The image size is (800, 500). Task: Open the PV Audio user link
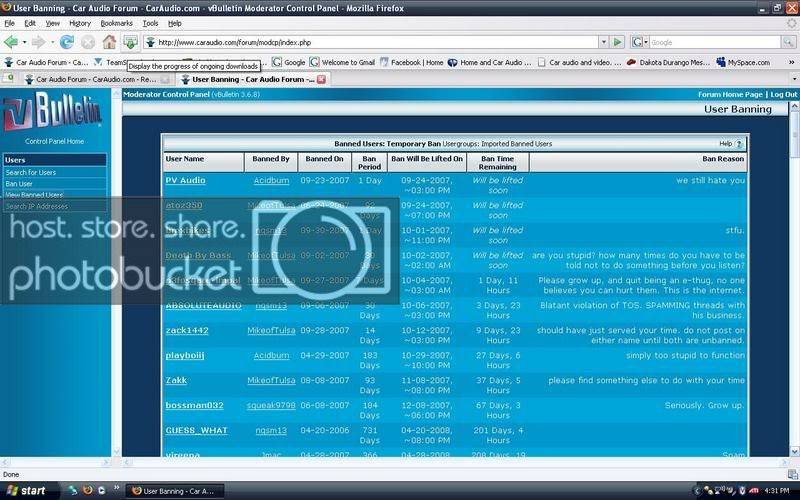click(185, 180)
